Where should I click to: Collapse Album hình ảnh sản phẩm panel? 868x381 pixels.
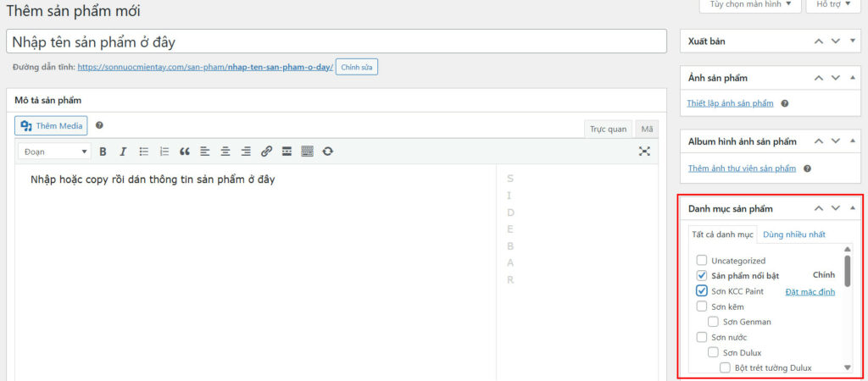[x=853, y=141]
